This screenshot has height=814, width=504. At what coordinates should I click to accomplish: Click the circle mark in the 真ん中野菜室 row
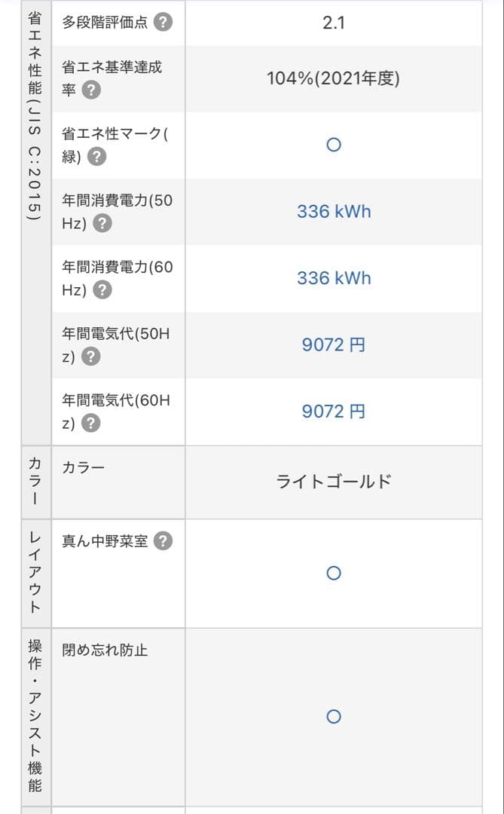pos(333,574)
